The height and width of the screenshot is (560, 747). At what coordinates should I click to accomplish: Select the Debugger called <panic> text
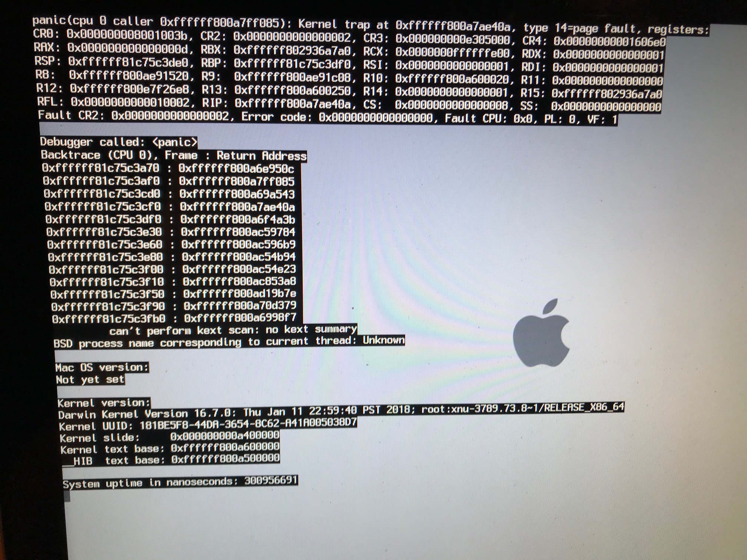click(119, 142)
